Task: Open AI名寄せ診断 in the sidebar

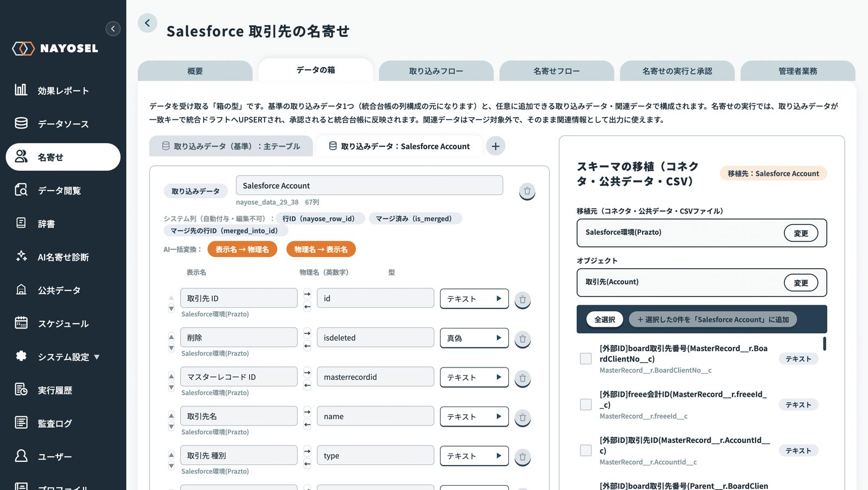Action: click(63, 257)
